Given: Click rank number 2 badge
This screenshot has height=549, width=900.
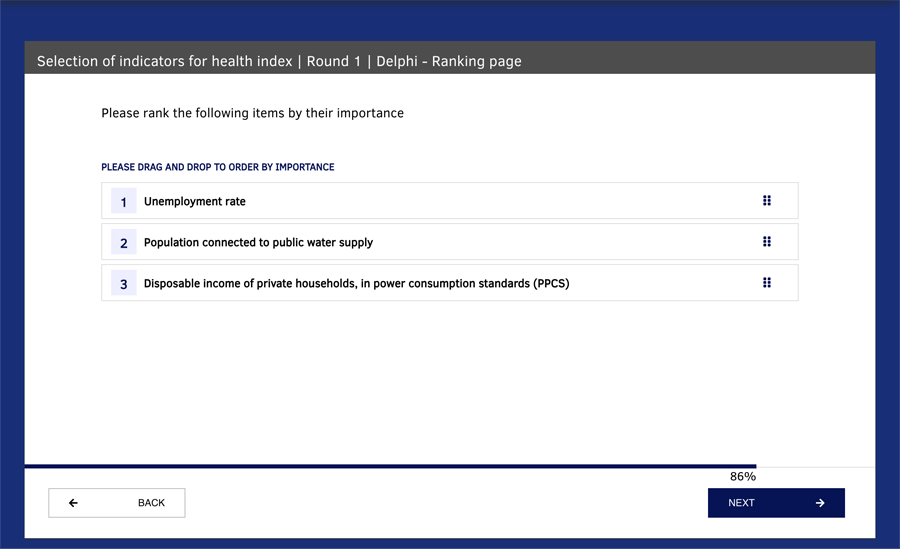Looking at the screenshot, I should (x=123, y=242).
